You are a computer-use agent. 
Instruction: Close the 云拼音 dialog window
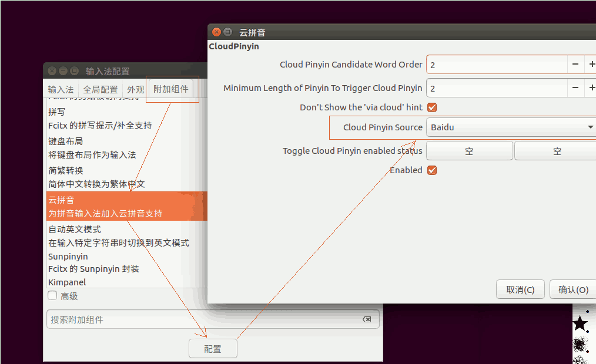[x=216, y=32]
